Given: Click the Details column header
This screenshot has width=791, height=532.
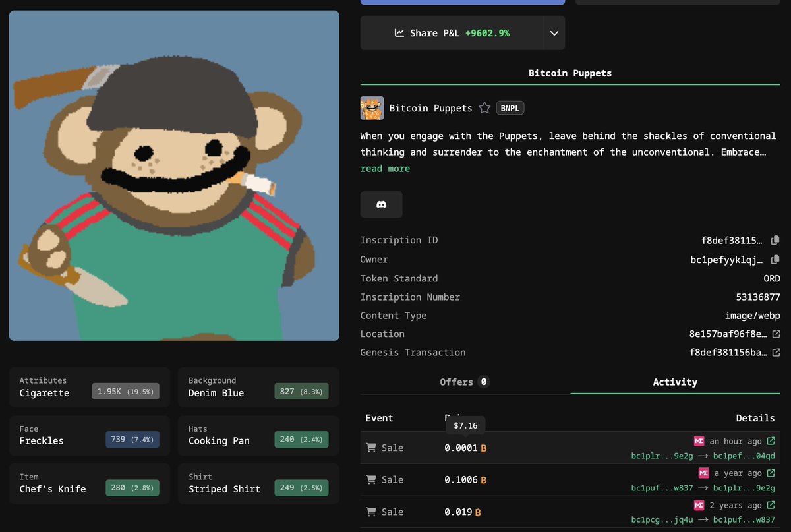Looking at the screenshot, I should tap(755, 418).
